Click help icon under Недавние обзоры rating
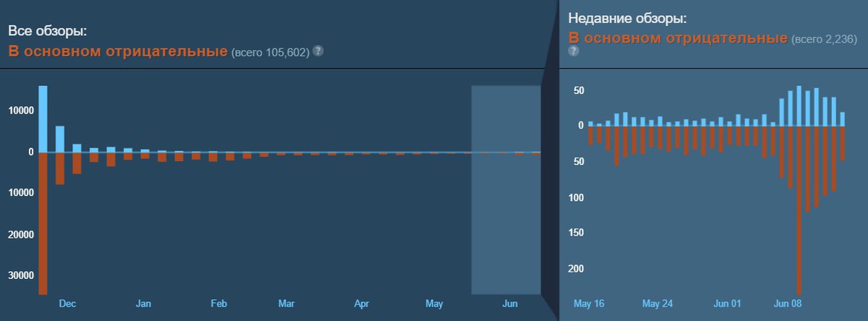This screenshot has height=321, width=868. pyautogui.click(x=574, y=51)
